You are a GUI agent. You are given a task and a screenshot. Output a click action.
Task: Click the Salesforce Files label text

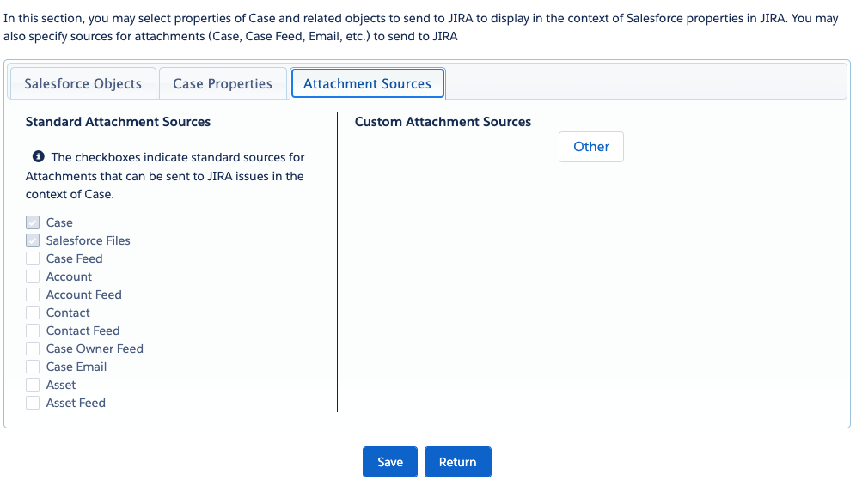click(x=88, y=240)
